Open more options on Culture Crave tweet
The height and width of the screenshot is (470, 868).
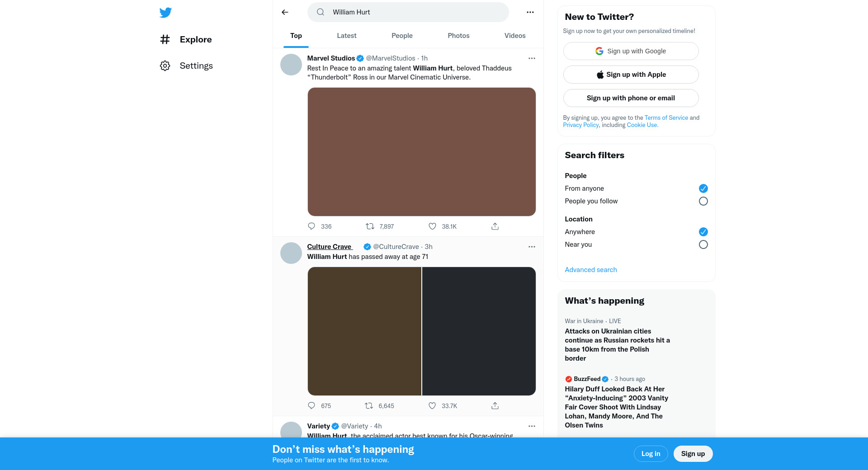tap(532, 247)
